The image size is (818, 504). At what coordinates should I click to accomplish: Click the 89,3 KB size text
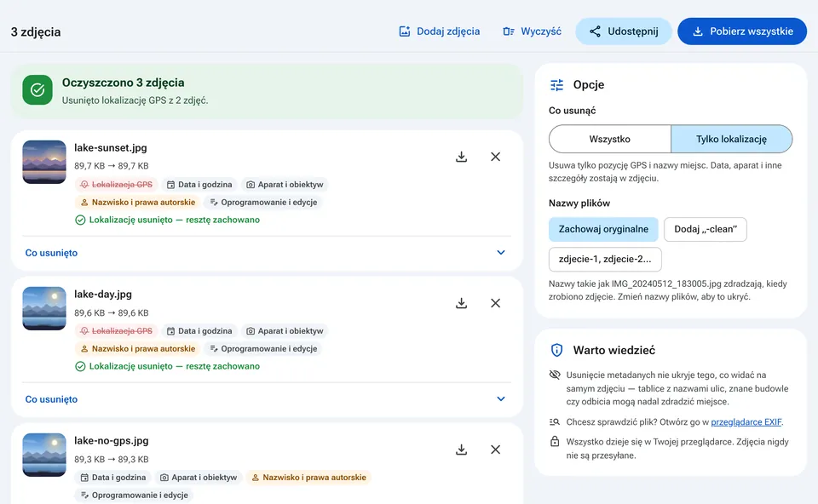tap(111, 460)
